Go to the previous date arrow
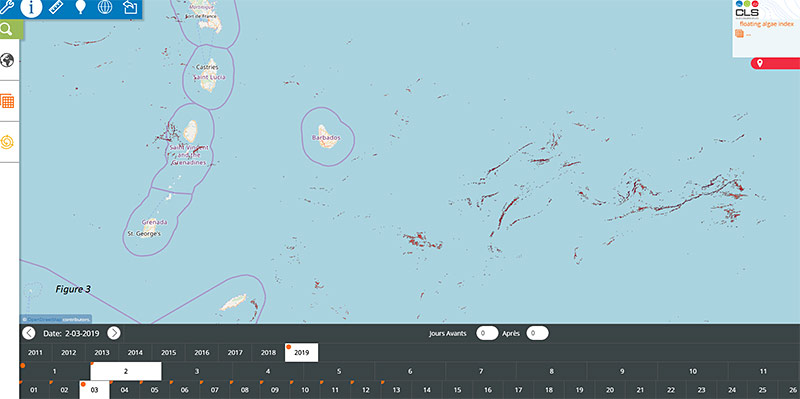Screen dimensions: 800x399 click(x=29, y=334)
